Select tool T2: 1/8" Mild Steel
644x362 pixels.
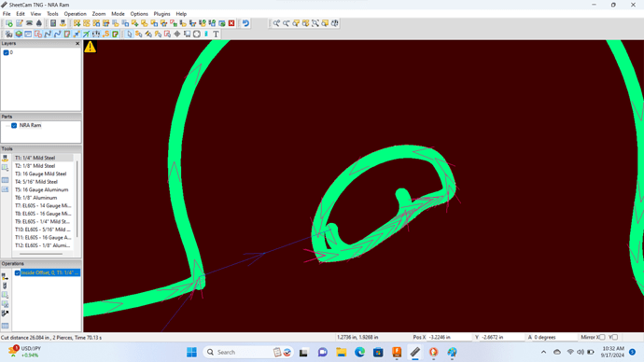43,166
